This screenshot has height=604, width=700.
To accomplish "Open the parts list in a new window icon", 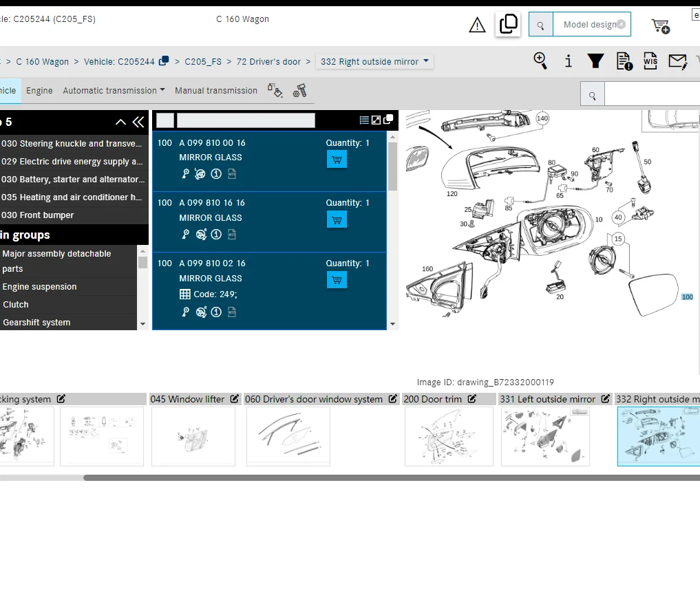I will 388,119.
